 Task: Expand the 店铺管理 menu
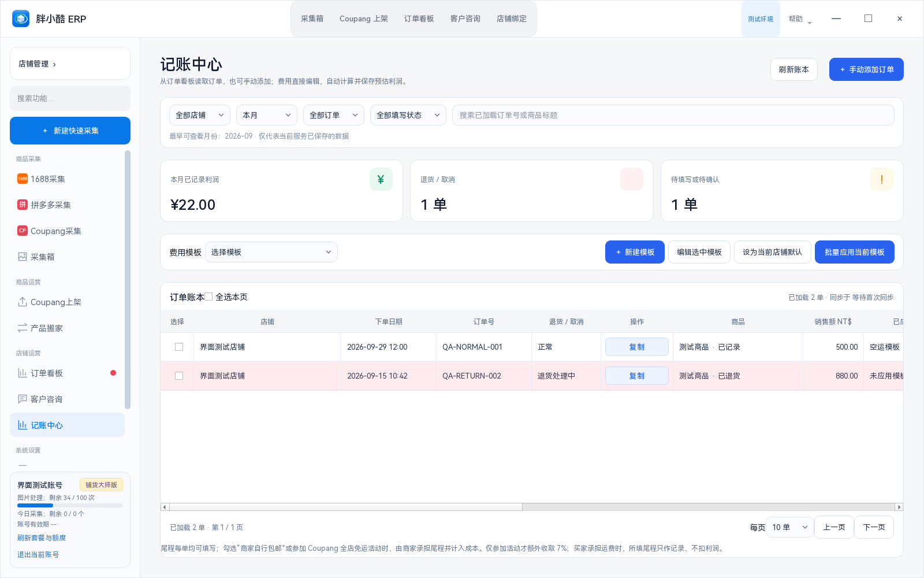(70, 64)
